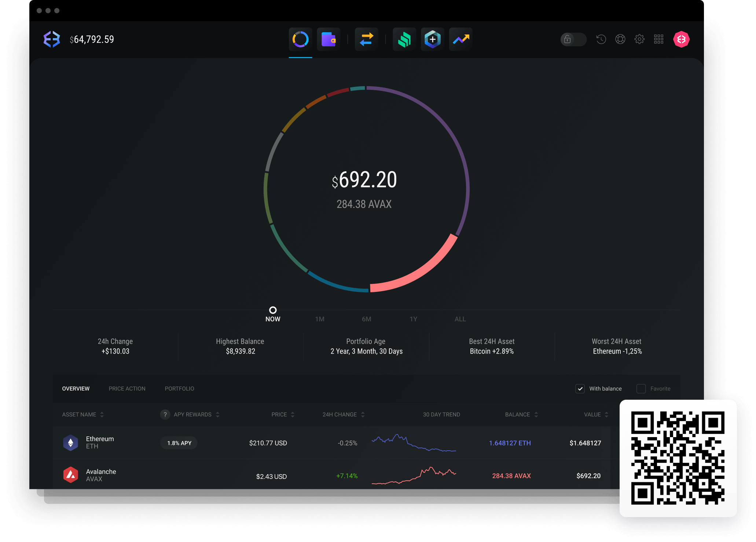756x542 pixels.
Task: Click the QR code overlay
Action: [678, 458]
